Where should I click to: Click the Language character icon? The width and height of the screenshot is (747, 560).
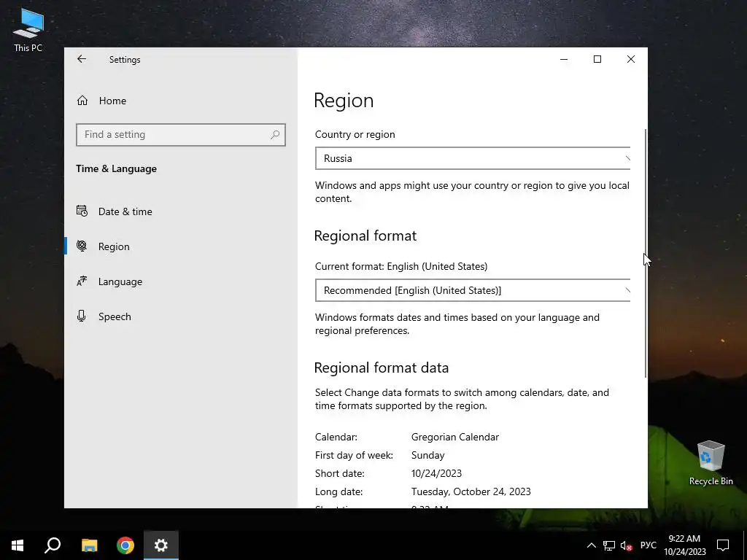(82, 281)
